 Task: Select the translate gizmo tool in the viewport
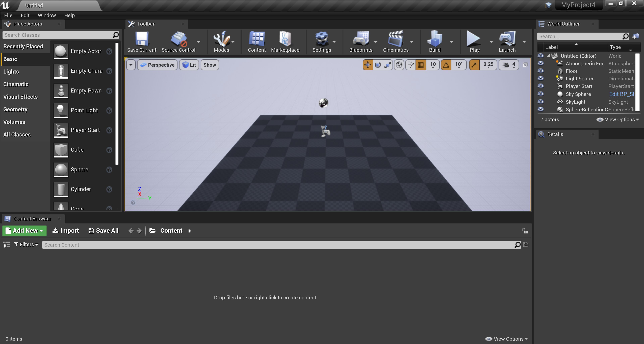click(368, 65)
